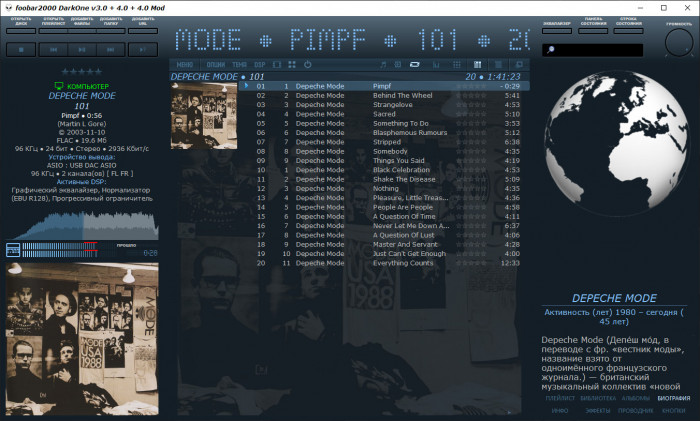Image resolution: width=700 pixels, height=421 pixels.
Task: Switch to the Альбомы tab
Action: (636, 398)
